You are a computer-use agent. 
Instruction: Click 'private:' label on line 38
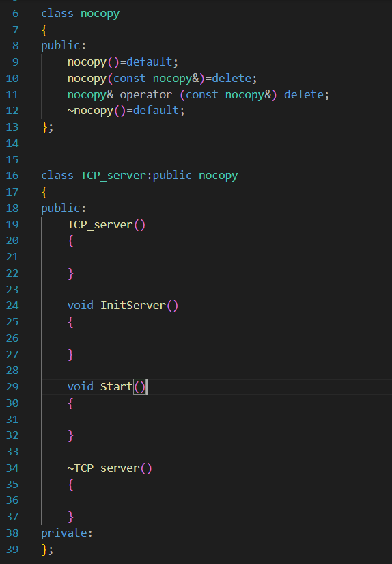(67, 533)
